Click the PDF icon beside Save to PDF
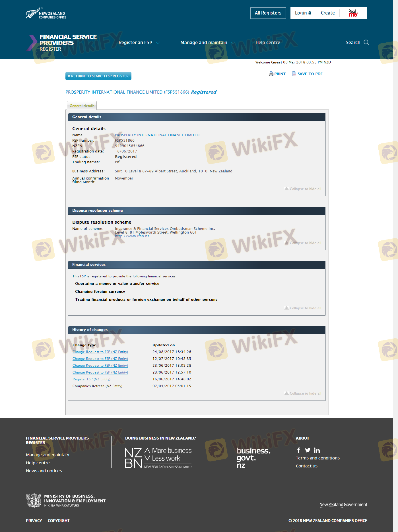 tap(294, 74)
